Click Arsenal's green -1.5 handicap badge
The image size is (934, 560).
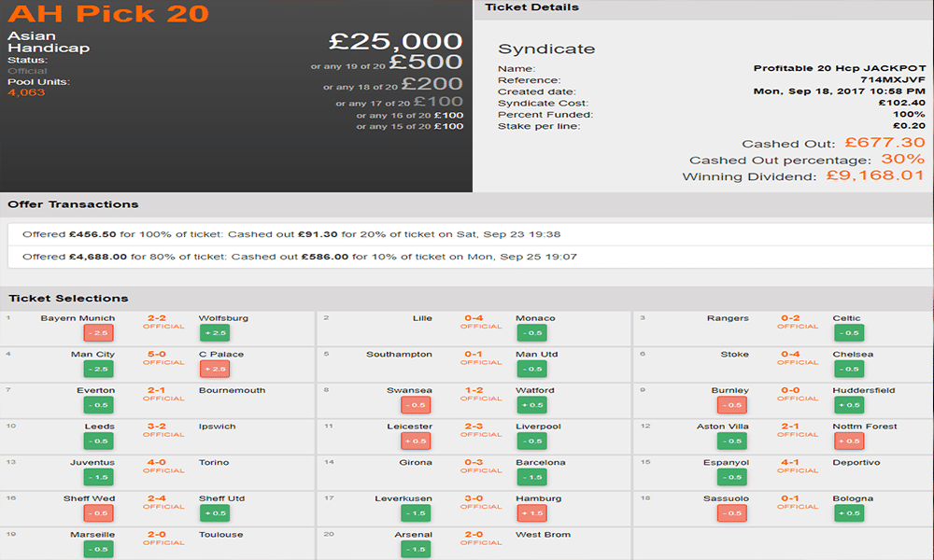click(x=417, y=549)
